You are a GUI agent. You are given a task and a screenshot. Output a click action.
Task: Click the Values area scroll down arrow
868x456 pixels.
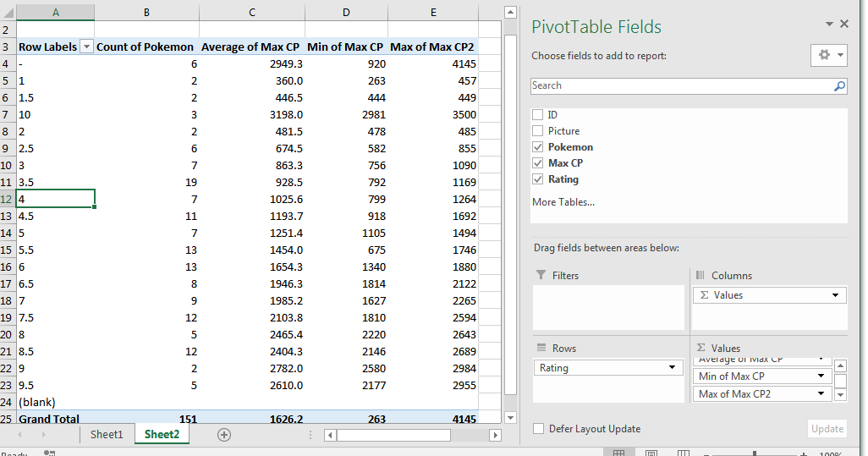840,394
